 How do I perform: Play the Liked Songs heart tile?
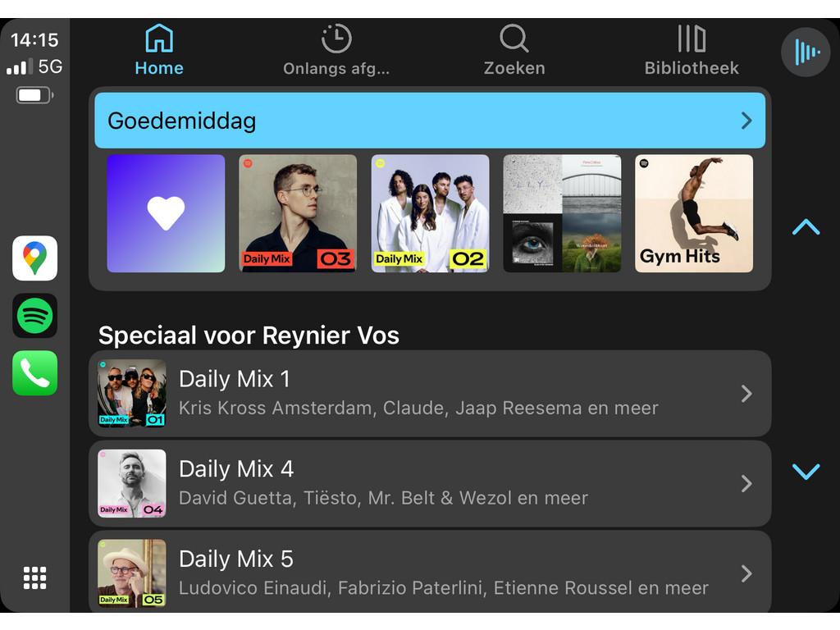click(166, 213)
